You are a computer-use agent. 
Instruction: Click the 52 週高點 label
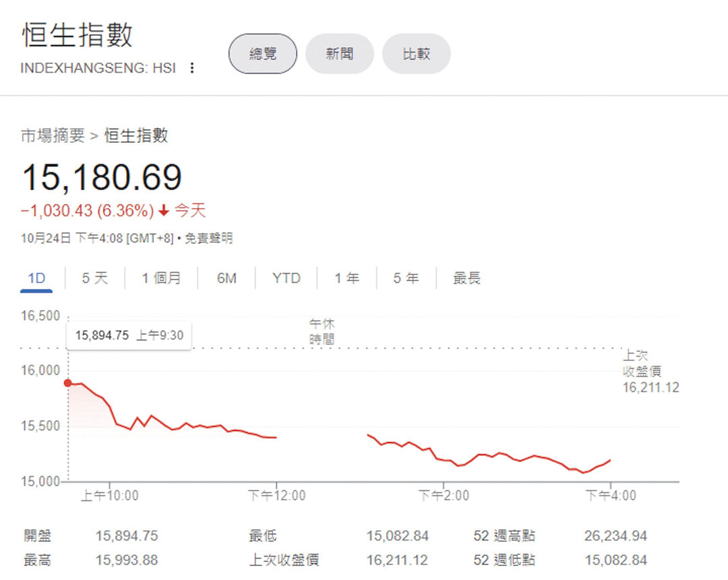tap(504, 536)
